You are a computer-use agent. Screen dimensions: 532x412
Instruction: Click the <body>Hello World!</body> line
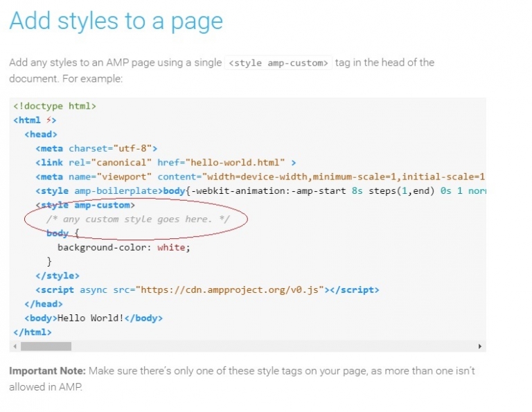(x=94, y=319)
